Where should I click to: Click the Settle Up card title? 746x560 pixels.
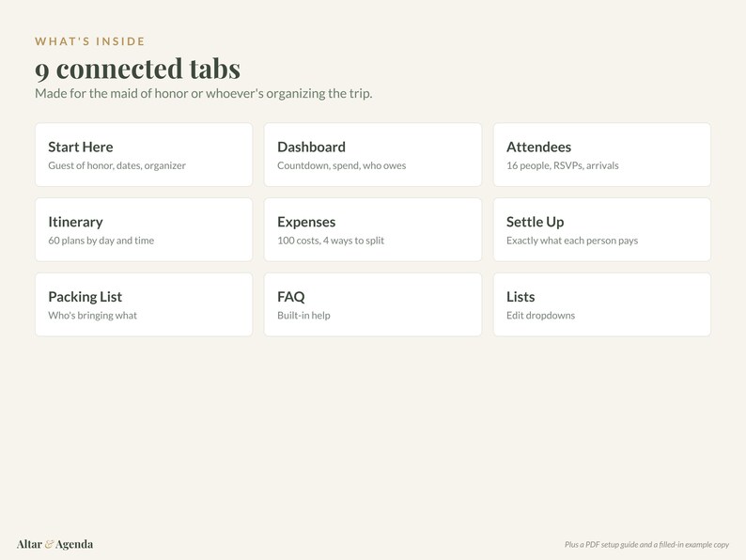point(536,222)
